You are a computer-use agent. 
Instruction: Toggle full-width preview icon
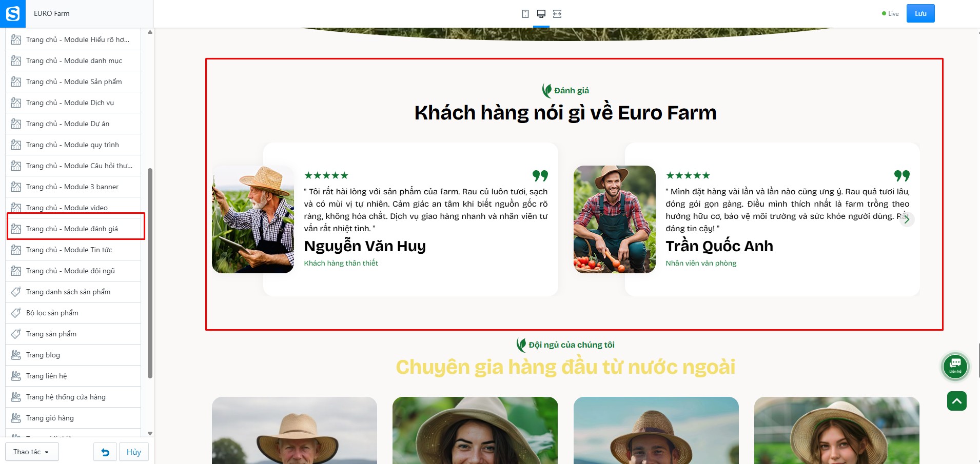(557, 14)
